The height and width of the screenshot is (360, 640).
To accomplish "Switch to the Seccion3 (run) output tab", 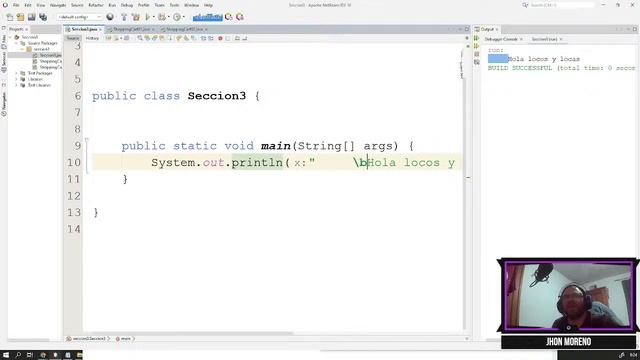I will pos(547,39).
